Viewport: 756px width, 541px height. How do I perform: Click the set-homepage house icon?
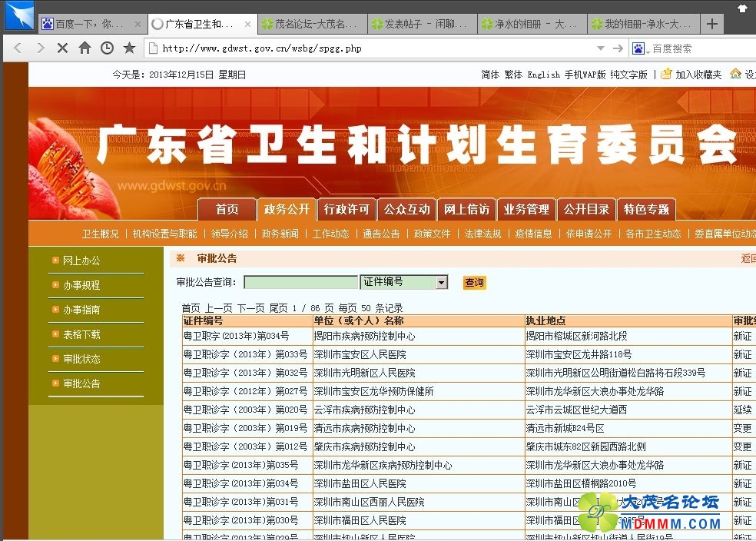coord(735,74)
